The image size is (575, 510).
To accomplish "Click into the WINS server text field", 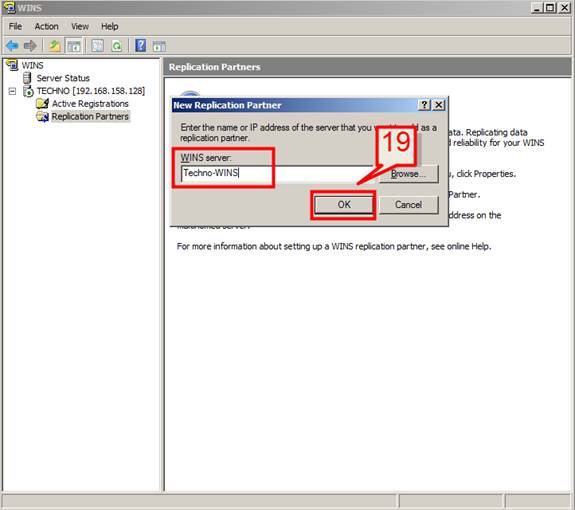I will 277,173.
